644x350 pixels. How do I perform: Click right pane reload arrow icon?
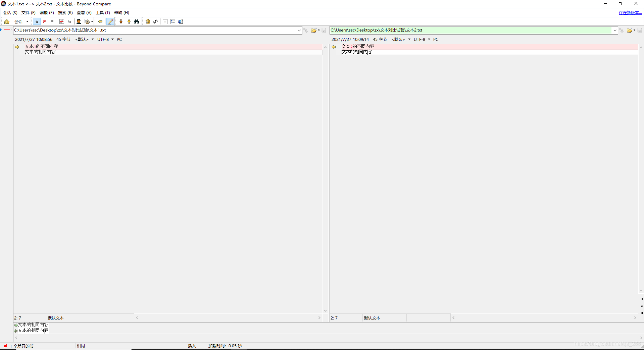[622, 31]
